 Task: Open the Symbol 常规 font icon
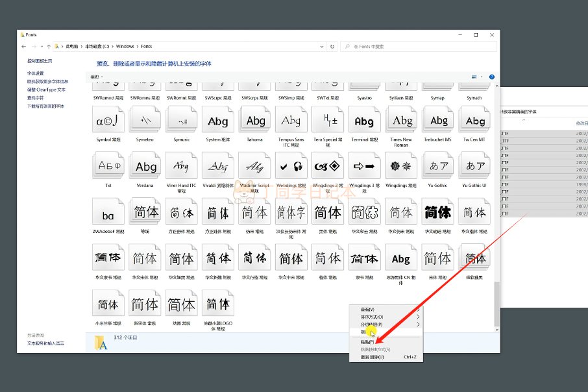click(108, 121)
